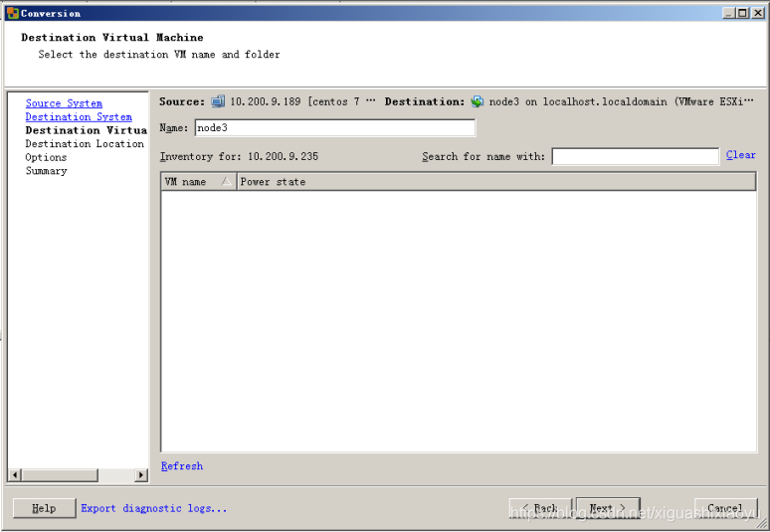The image size is (770, 532).
Task: Open the Destination System step link
Action: (79, 116)
